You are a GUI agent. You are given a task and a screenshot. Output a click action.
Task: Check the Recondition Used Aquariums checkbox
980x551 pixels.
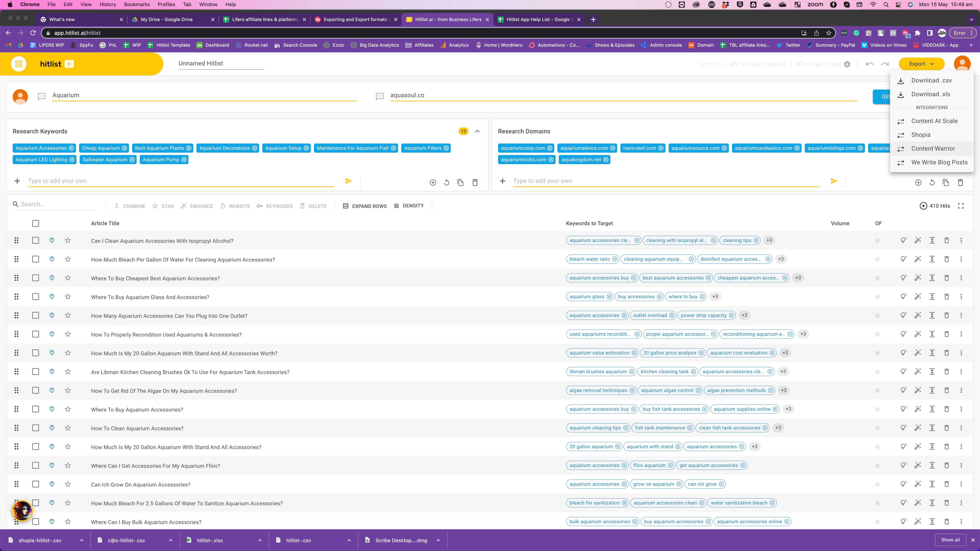click(x=35, y=334)
